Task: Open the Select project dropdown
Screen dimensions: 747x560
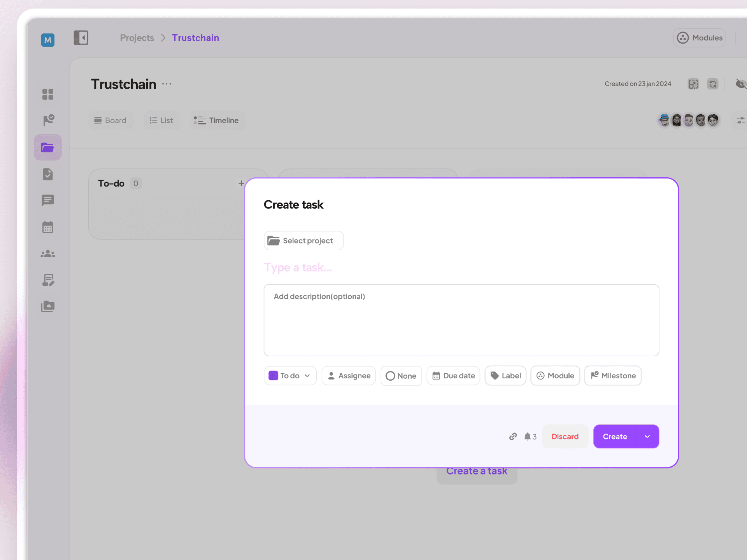Action: 303,241
